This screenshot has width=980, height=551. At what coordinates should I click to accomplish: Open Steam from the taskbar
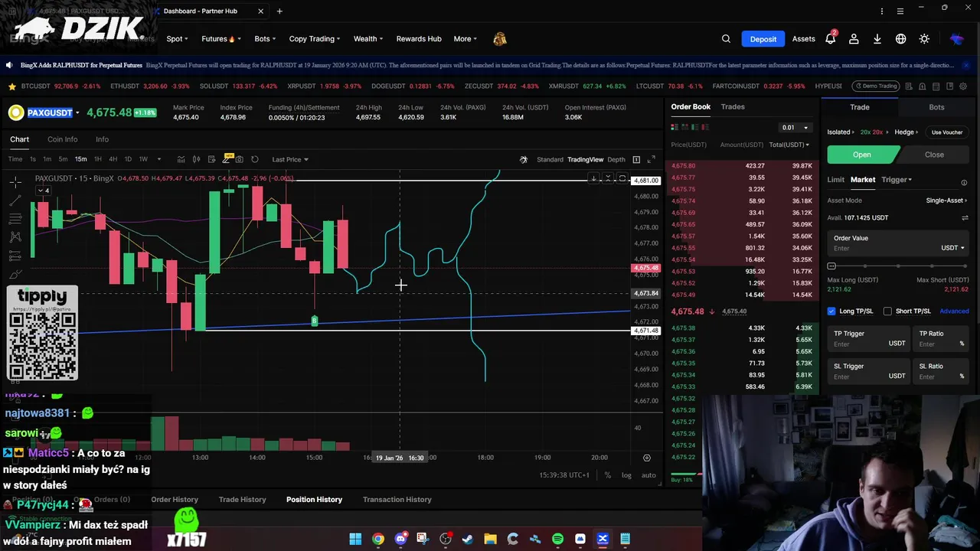[x=468, y=539]
